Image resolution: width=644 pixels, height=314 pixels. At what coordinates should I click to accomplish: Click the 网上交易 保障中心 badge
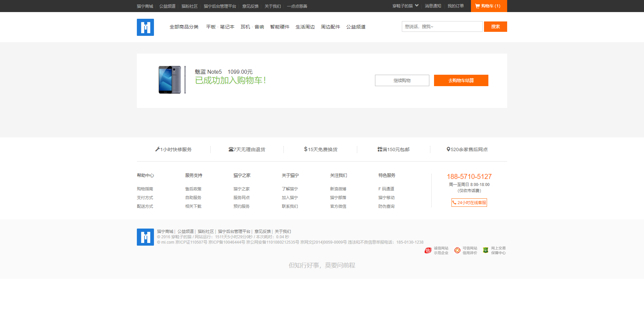pos(494,251)
